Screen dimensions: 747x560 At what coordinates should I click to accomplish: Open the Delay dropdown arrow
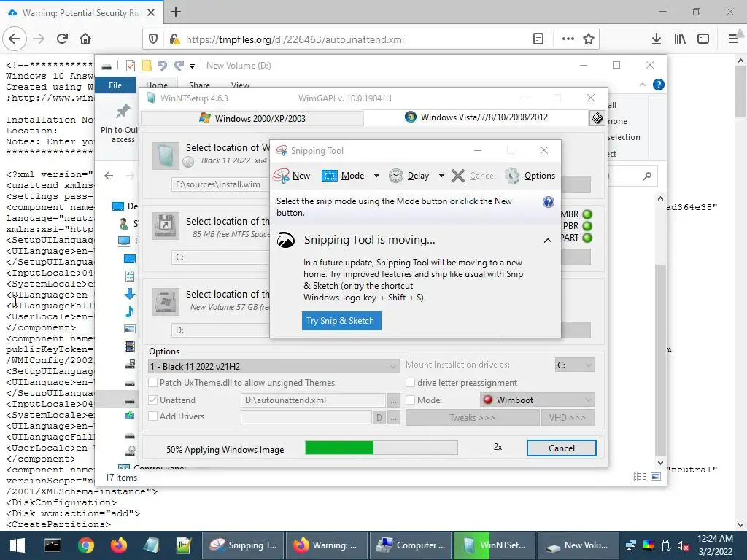[x=441, y=176]
